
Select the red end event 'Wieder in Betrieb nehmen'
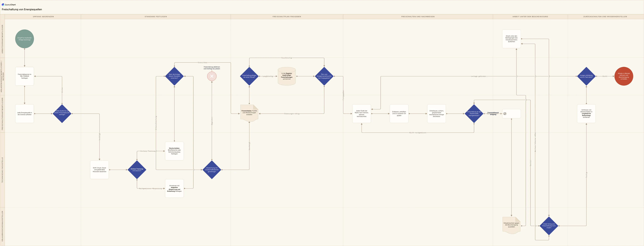click(x=624, y=76)
